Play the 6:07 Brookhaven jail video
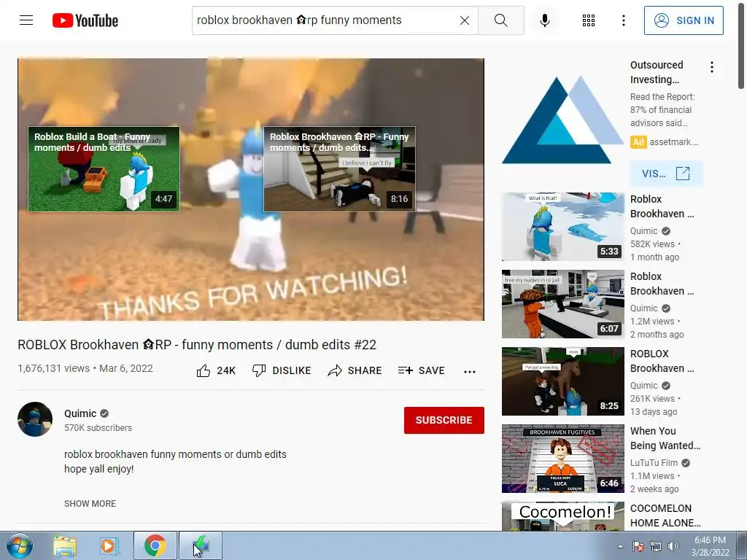747x560 pixels. 562,304
